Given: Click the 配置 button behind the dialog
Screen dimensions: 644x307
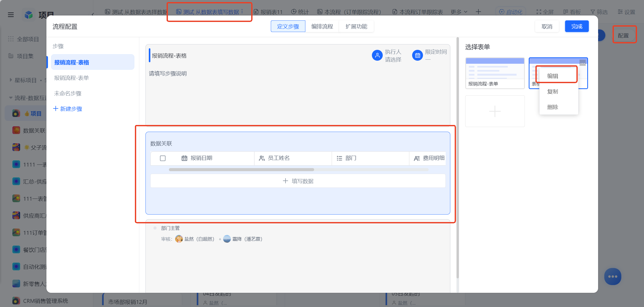Looking at the screenshot, I should [623, 35].
